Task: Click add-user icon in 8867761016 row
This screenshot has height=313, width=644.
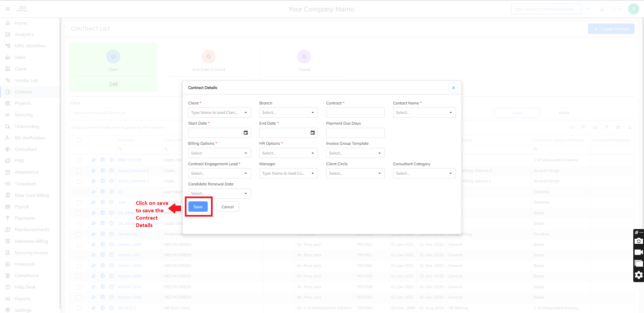Action: tap(94, 160)
